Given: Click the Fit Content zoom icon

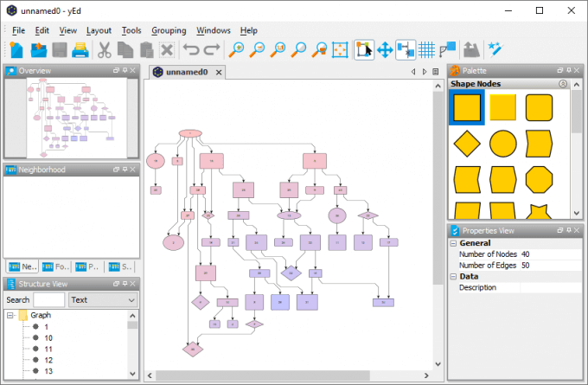Looking at the screenshot, I should [x=340, y=49].
